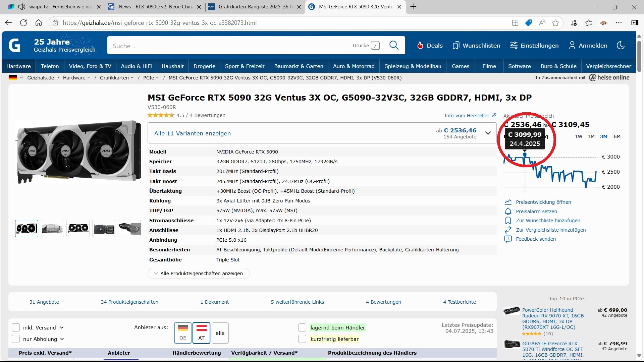The image size is (644, 362).
Task: Expand Alle Produkteigenschaften anzeigen
Action: click(198, 274)
